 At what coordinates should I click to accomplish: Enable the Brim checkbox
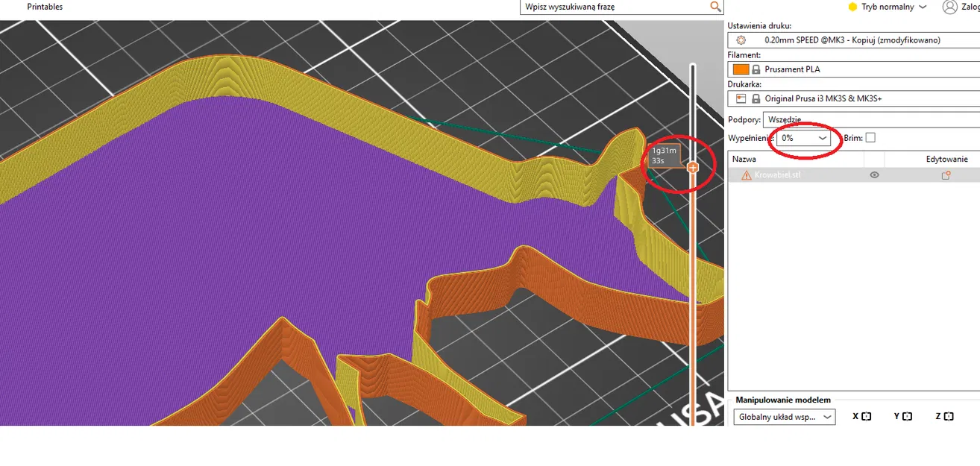click(870, 138)
